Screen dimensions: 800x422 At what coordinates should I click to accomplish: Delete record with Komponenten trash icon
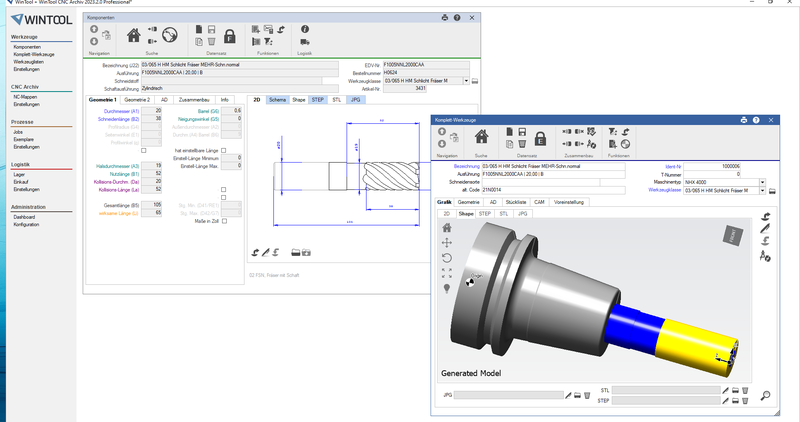(x=211, y=41)
